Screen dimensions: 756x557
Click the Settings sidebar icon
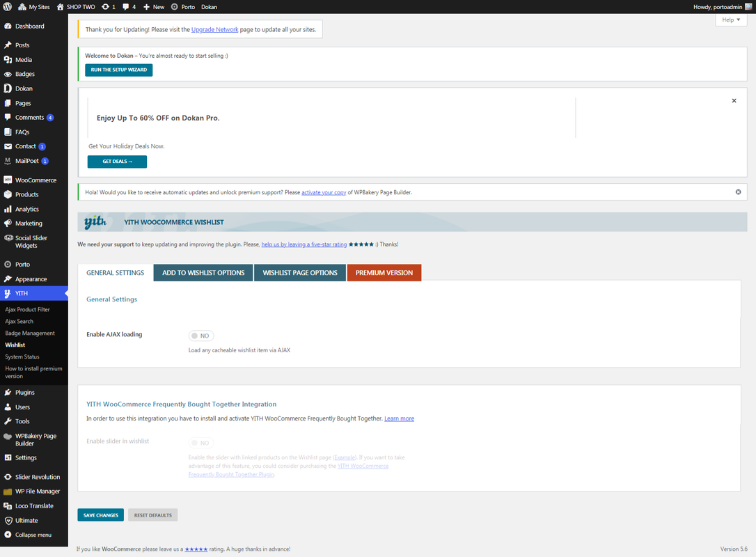(8, 457)
